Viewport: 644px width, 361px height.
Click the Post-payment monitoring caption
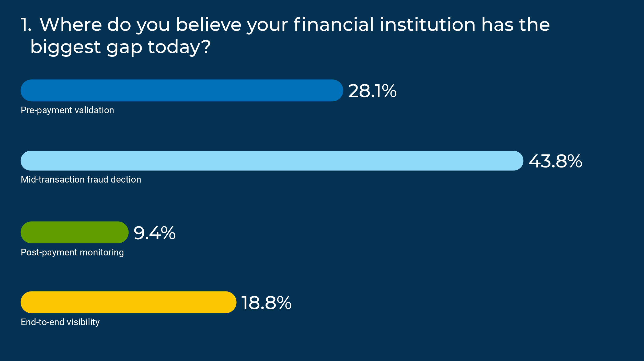72,252
